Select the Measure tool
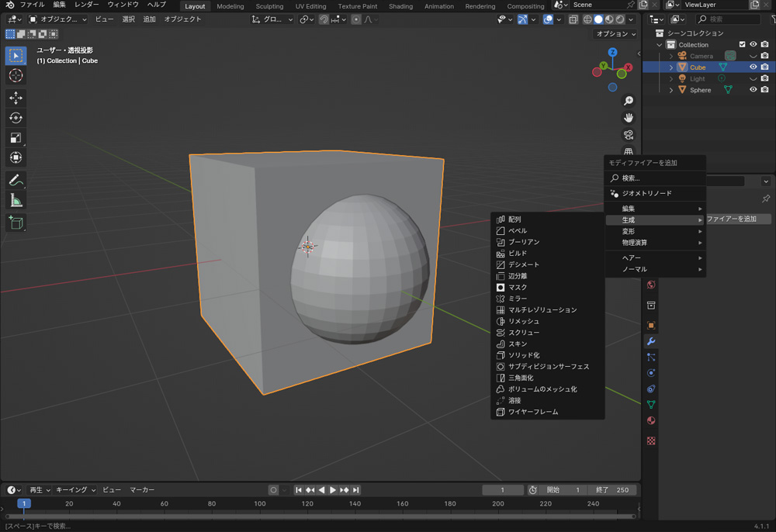The width and height of the screenshot is (776, 532). point(16,201)
